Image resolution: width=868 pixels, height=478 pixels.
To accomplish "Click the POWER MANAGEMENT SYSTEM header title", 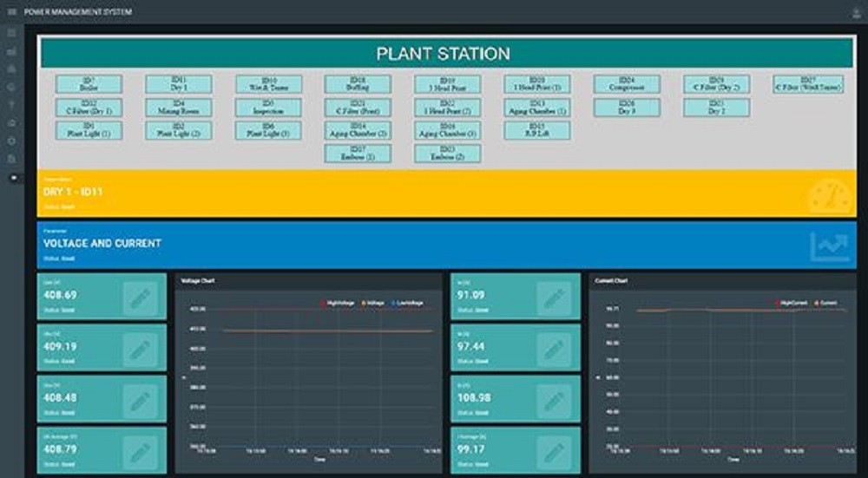I will 78,11.
